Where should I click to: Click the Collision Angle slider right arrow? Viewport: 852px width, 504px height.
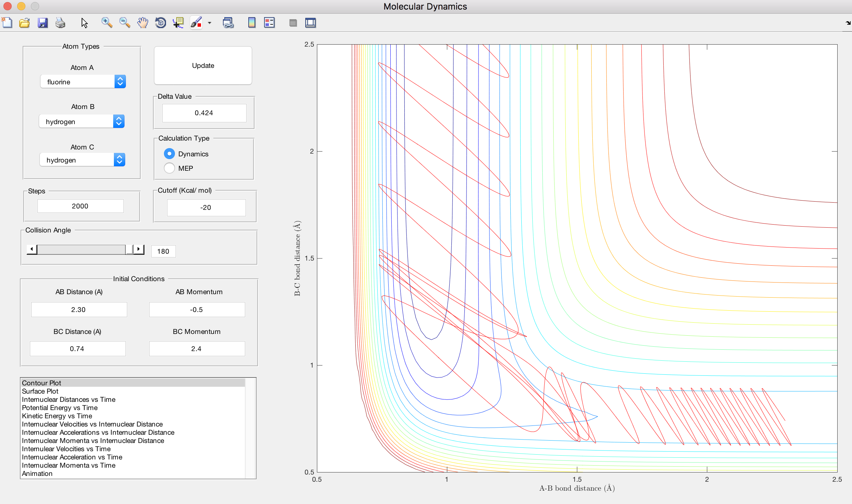pos(139,249)
